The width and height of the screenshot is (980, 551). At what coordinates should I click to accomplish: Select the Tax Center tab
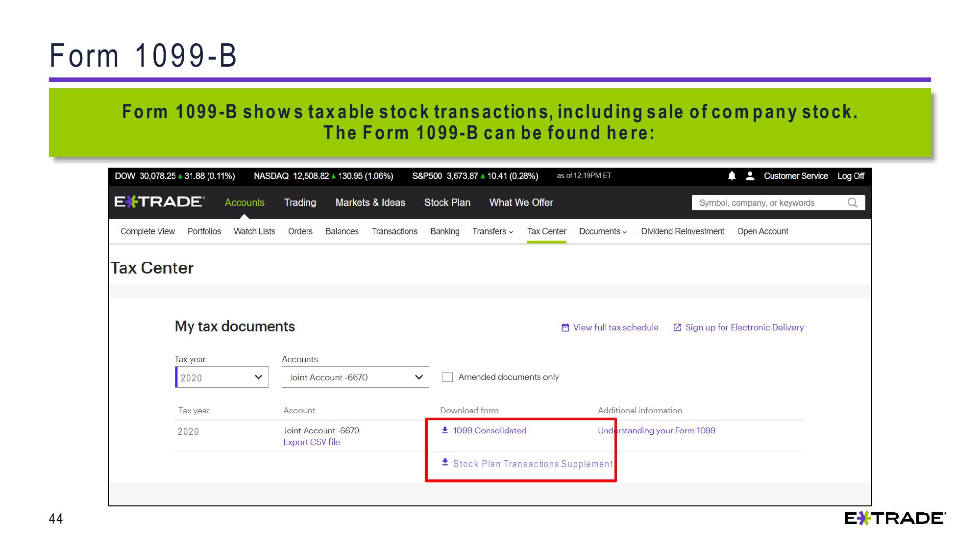547,231
